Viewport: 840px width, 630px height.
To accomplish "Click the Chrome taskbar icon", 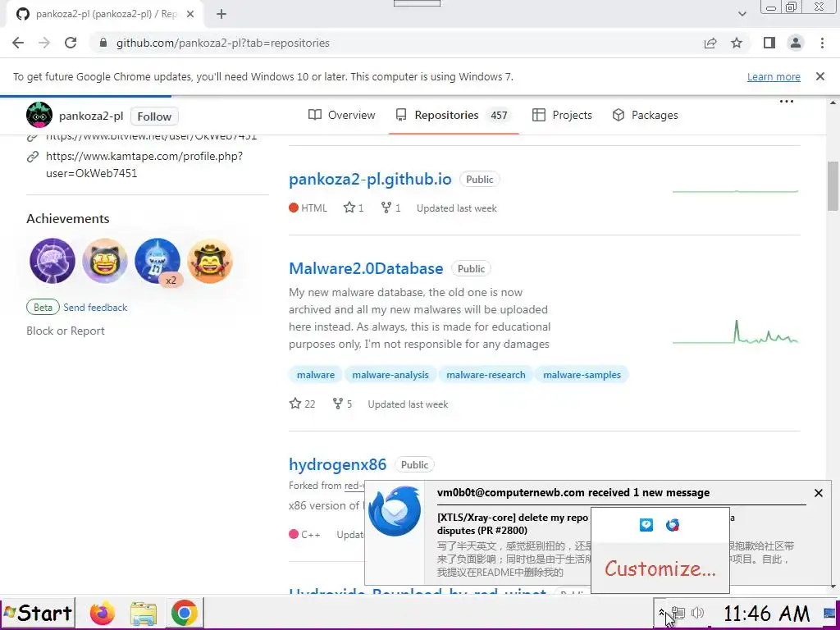I will click(x=185, y=613).
